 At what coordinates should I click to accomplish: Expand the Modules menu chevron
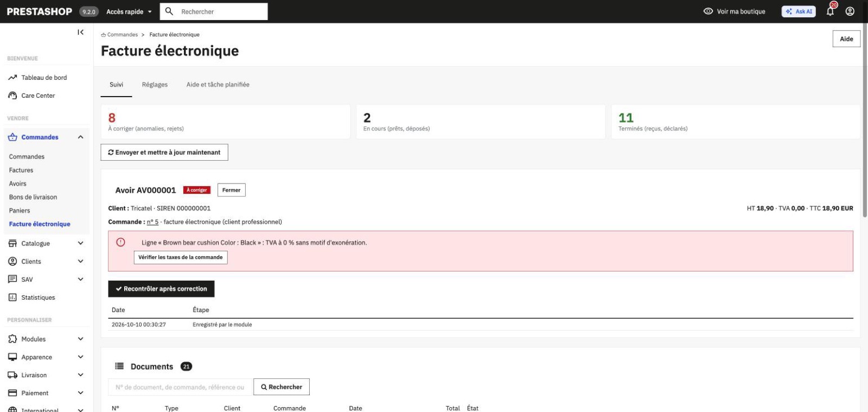click(80, 339)
